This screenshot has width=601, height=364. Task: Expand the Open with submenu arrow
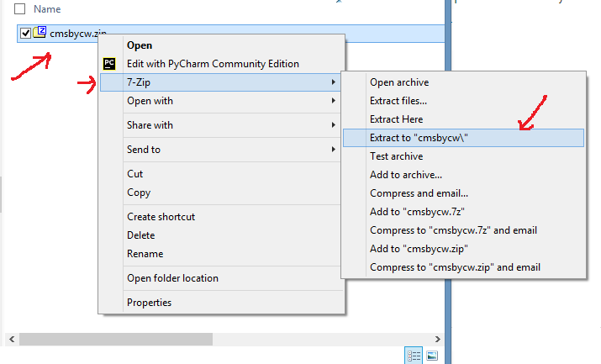(x=334, y=101)
